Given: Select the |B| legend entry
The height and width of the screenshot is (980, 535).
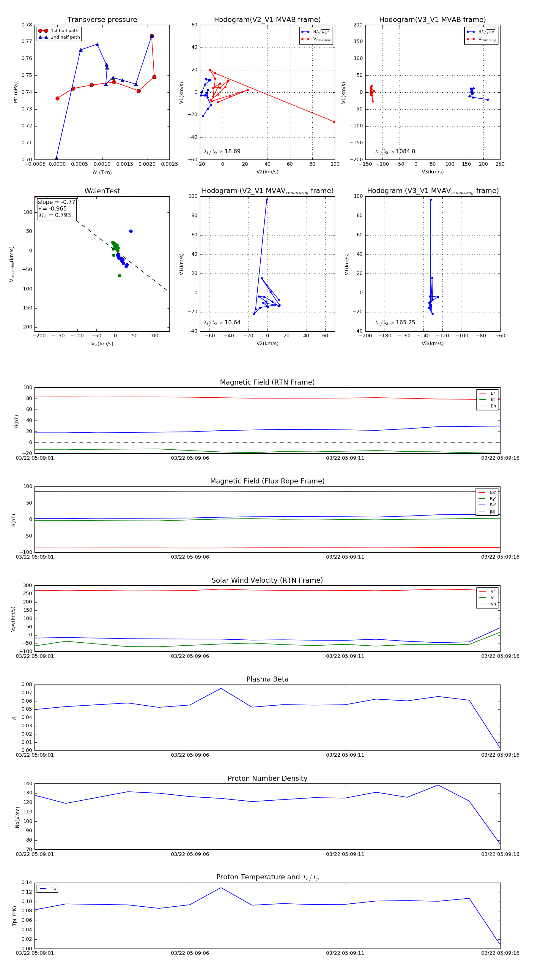Looking at the screenshot, I should (x=487, y=512).
